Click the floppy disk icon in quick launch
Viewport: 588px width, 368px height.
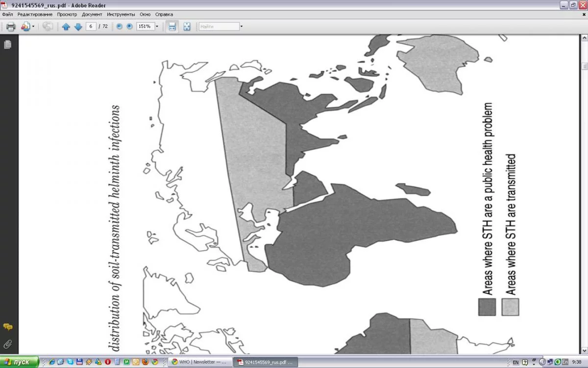(79, 362)
